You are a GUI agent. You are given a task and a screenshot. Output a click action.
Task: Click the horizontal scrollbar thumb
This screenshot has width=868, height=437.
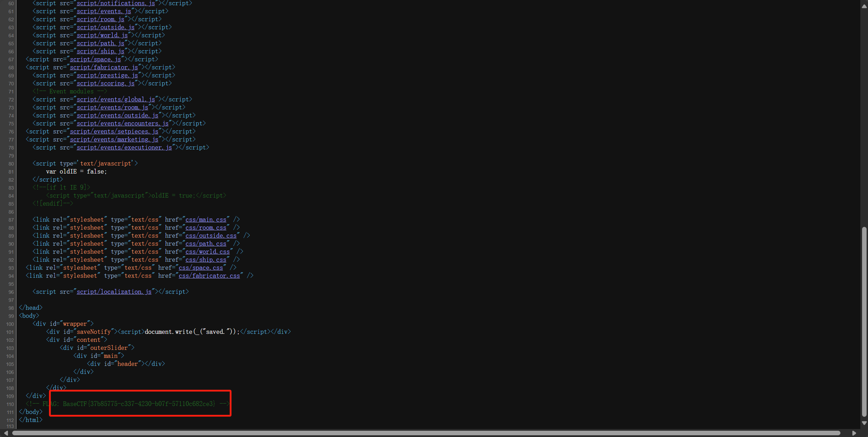point(426,433)
